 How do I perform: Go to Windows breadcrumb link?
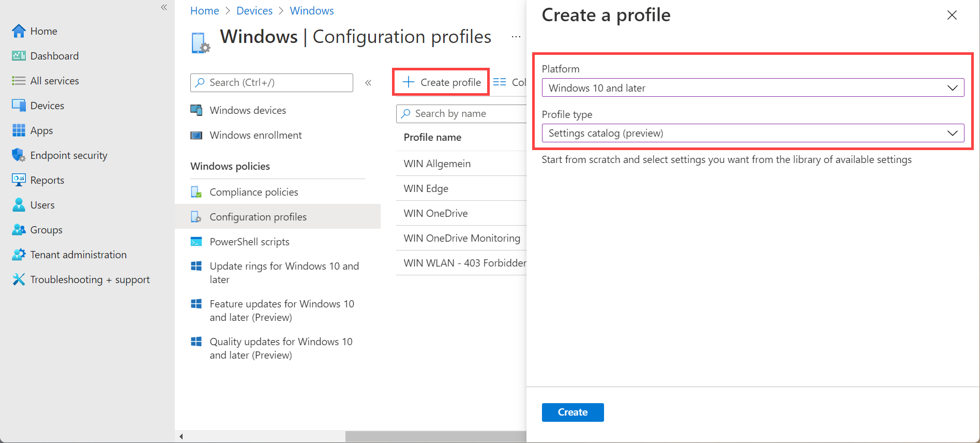[x=312, y=11]
